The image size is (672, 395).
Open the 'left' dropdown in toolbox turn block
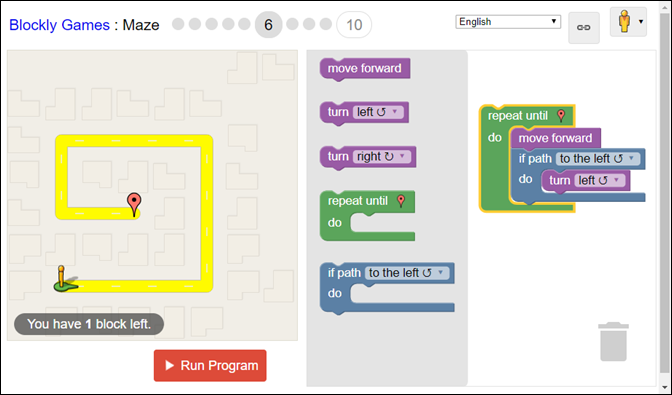pos(378,112)
